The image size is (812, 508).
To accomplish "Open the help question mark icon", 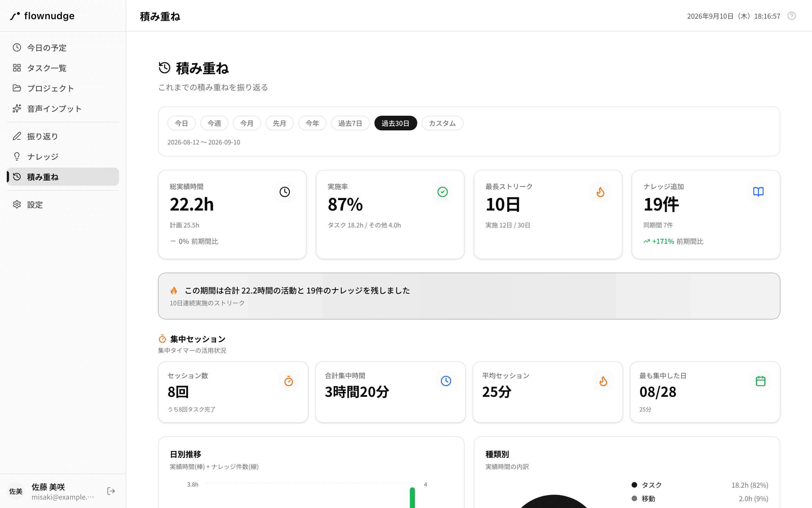I will [791, 16].
